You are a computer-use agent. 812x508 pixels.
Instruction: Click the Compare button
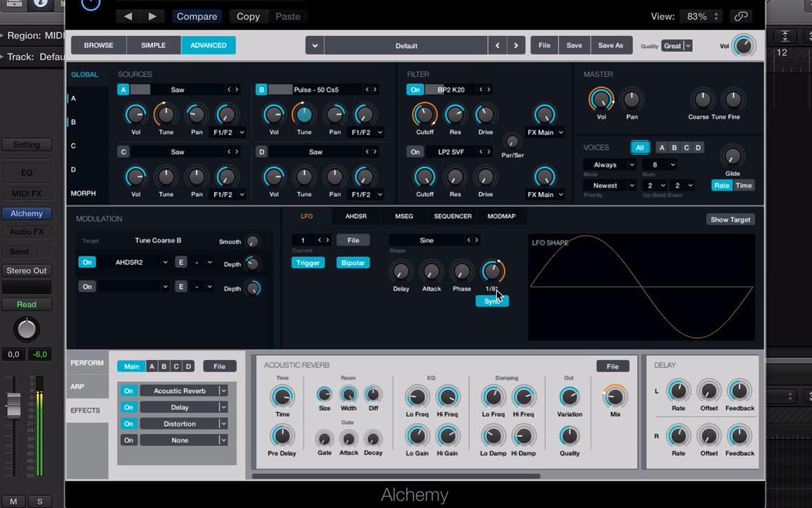coord(197,17)
